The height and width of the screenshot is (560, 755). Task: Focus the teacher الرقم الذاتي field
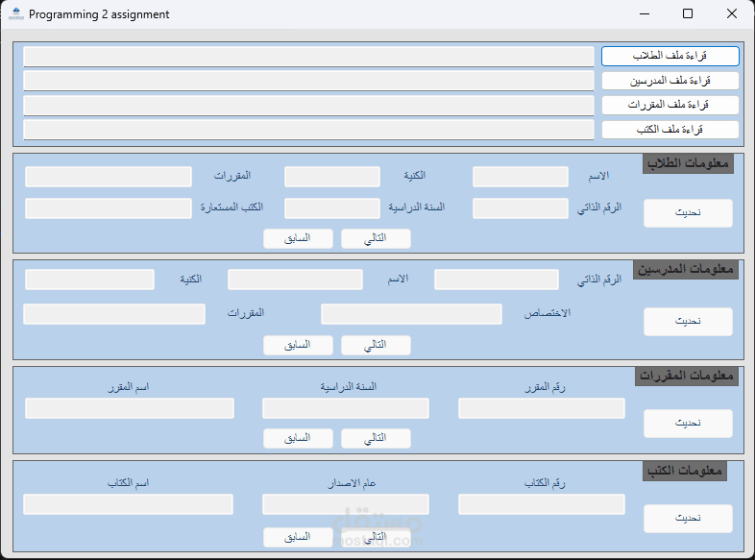tap(497, 280)
